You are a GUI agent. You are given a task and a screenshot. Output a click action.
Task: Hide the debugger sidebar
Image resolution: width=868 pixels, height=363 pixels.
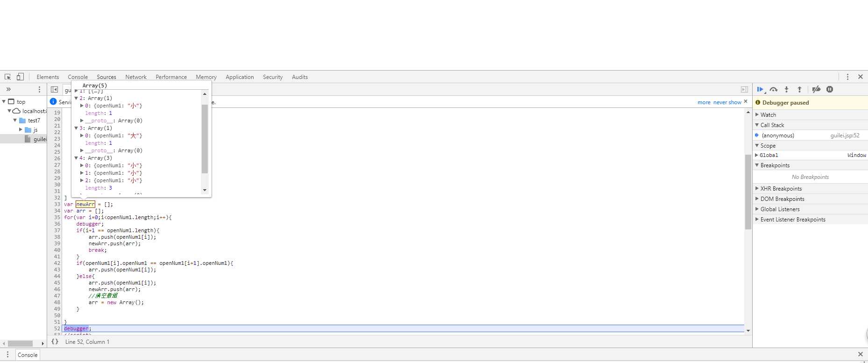744,89
